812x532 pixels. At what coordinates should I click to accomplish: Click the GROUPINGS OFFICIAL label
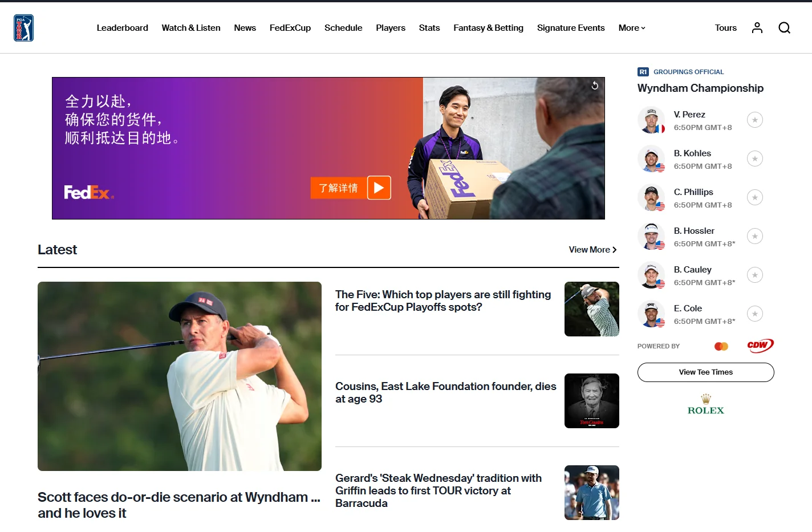coord(688,72)
